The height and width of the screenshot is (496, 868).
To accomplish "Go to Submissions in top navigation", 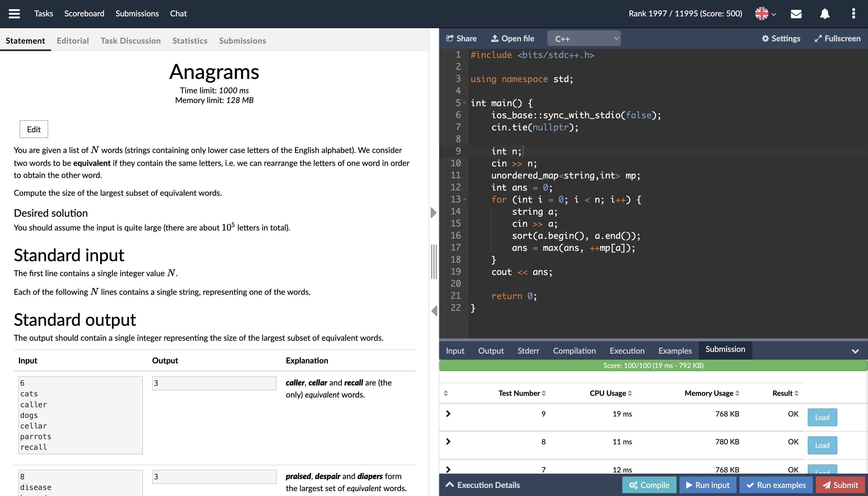I will point(137,13).
